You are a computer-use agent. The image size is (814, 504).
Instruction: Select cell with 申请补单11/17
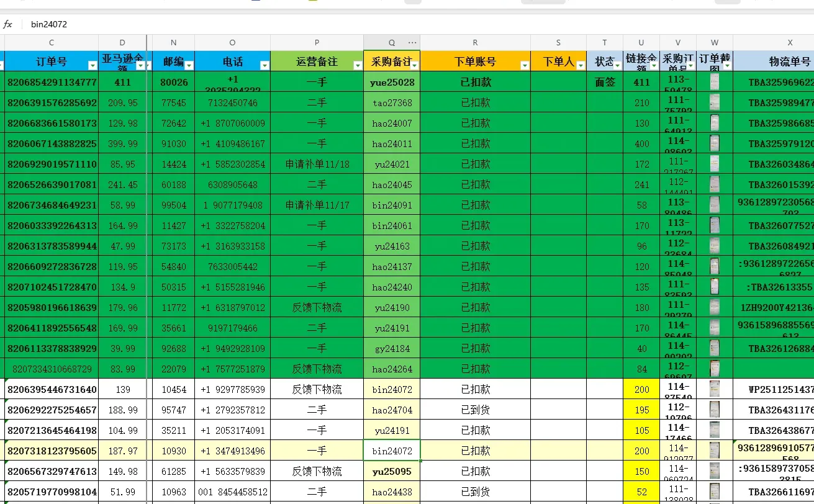coord(317,205)
